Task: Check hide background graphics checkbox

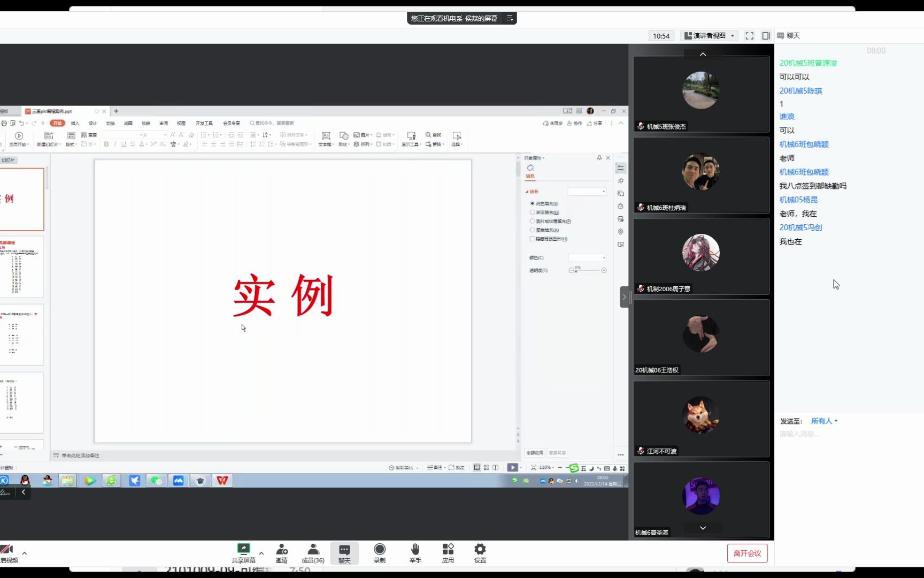Action: pos(532,239)
